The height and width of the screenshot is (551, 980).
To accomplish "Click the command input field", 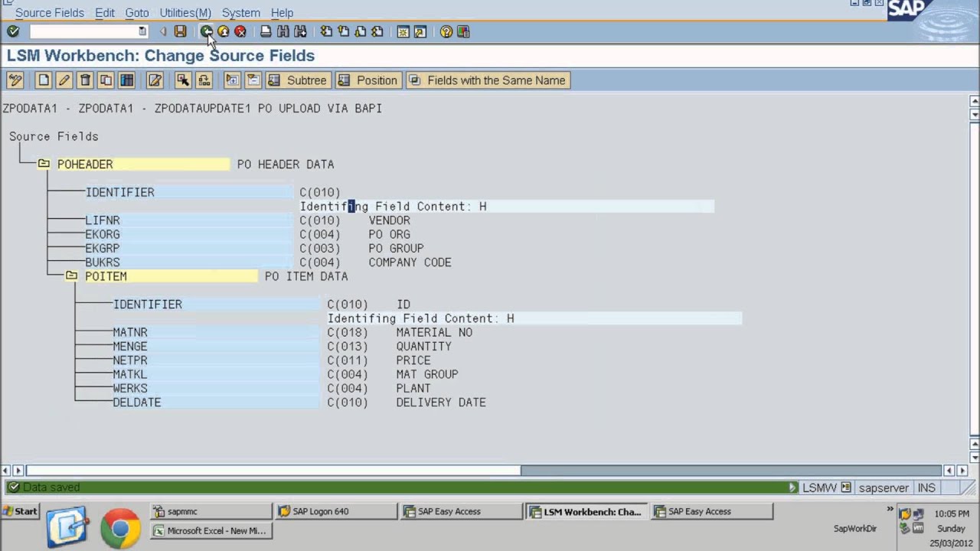I will tap(83, 31).
